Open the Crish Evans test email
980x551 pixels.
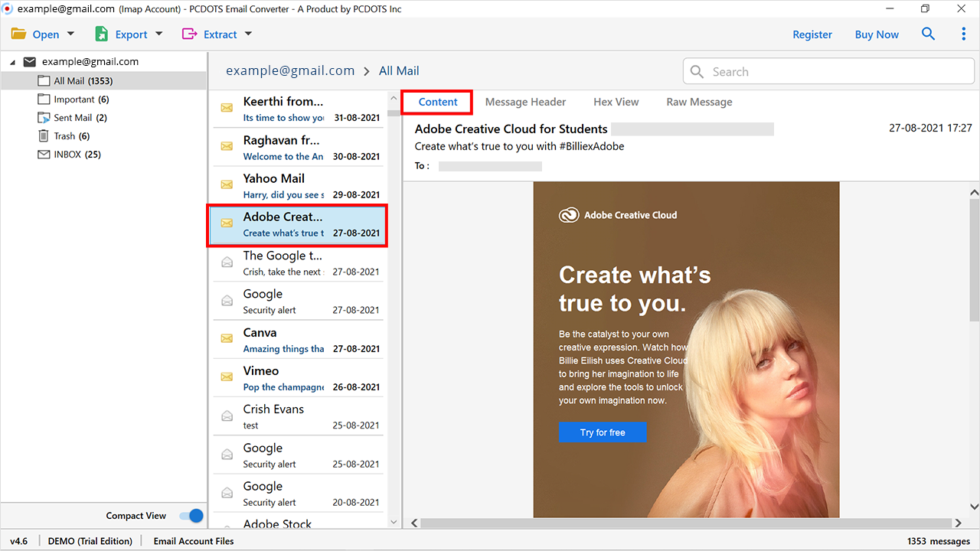tap(298, 417)
